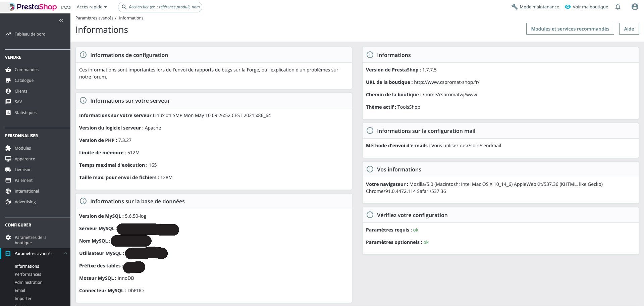Click the Paramètres requis ok status
The height and width of the screenshot is (306, 644).
(416, 230)
